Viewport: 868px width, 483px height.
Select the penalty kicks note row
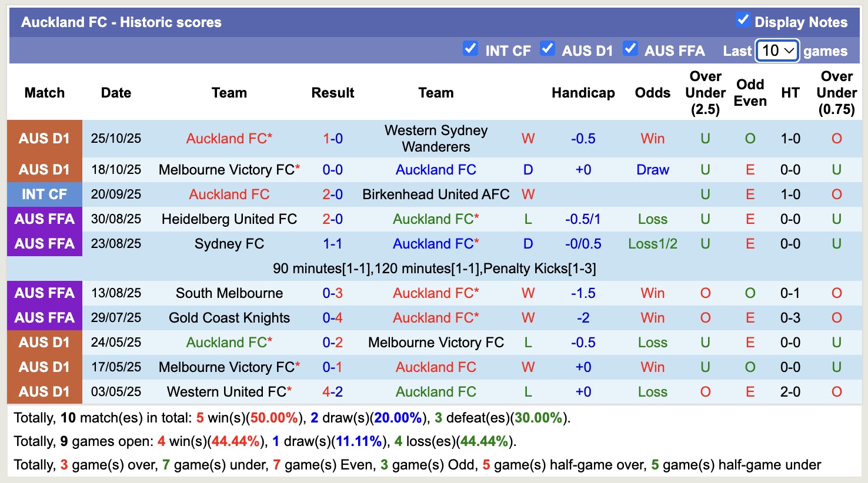pos(434,268)
